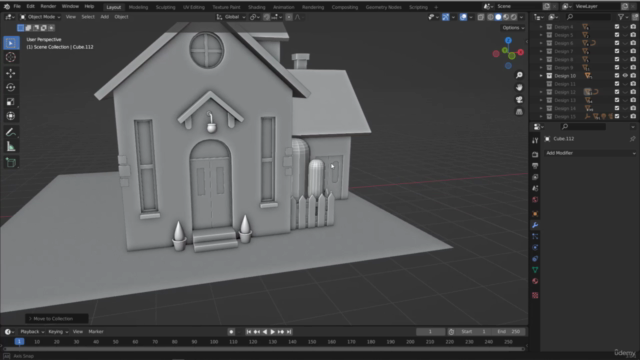The width and height of the screenshot is (640, 360).
Task: Uncheck Design 4 collection checkbox
Action: (x=617, y=27)
